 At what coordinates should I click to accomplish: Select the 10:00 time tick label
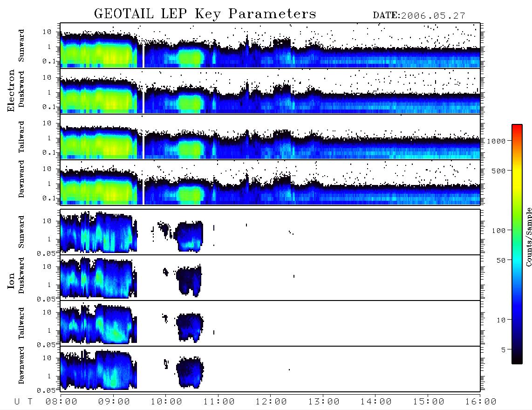tap(166, 402)
